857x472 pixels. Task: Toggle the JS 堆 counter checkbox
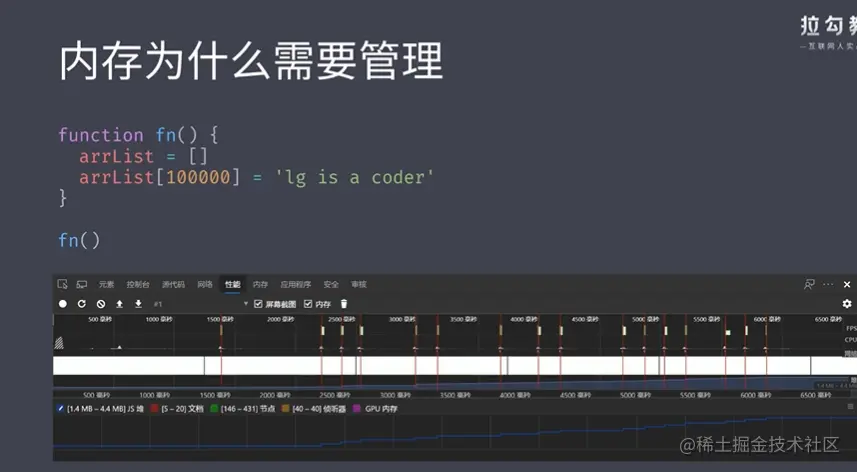tap(61, 409)
